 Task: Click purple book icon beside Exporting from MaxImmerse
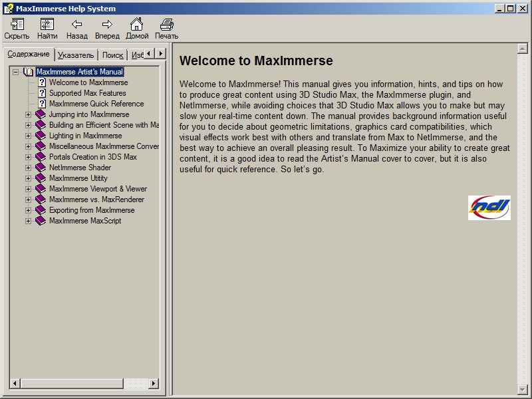click(41, 210)
